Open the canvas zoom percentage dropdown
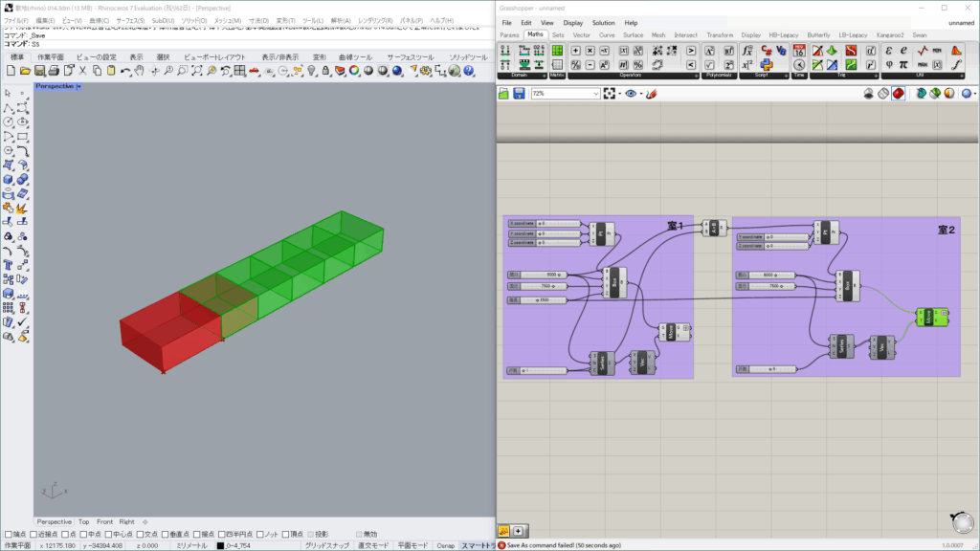Screen dimensions: 980x551 tap(594, 94)
